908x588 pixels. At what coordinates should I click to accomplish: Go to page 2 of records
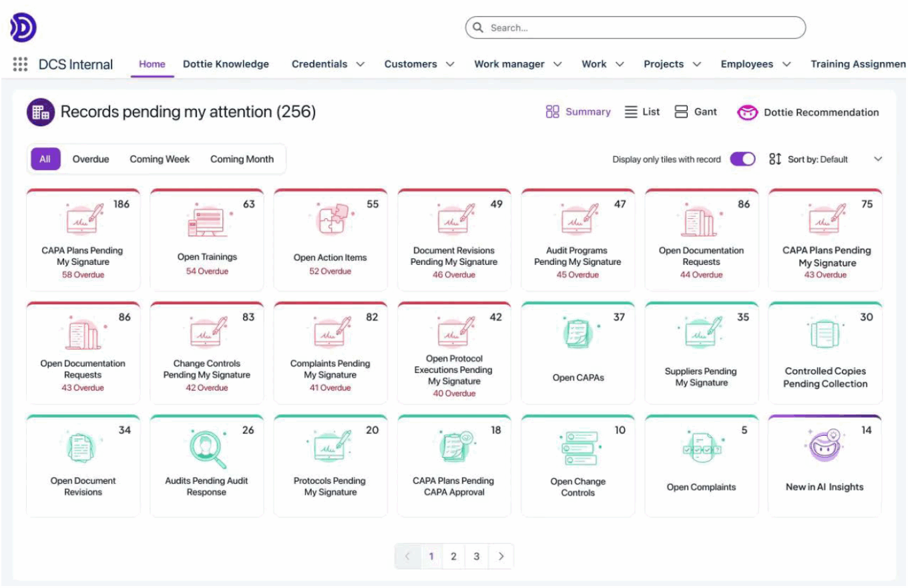pos(454,556)
